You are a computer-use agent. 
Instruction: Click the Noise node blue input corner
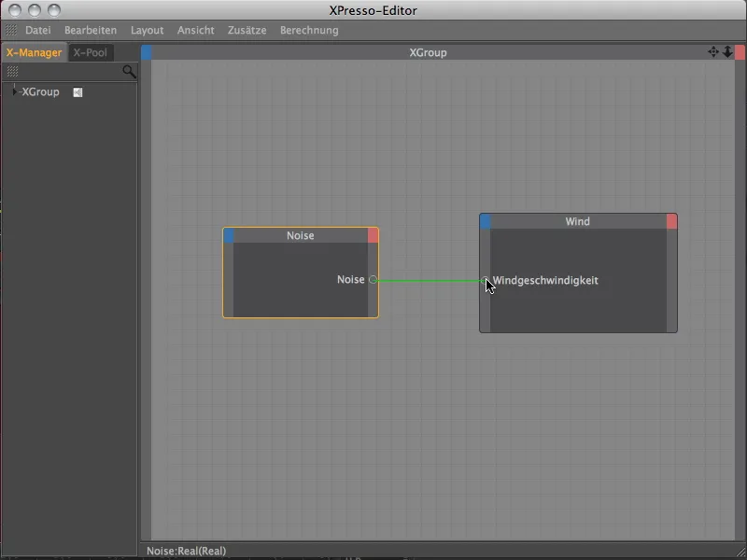229,235
